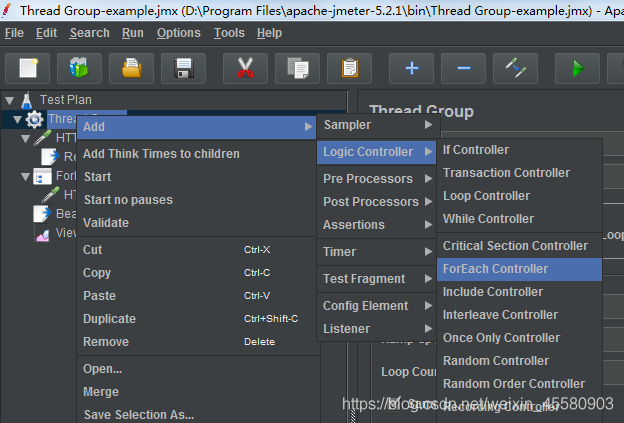Save the test plan with floppy icon
Viewport: 624px width, 423px height.
point(183,68)
